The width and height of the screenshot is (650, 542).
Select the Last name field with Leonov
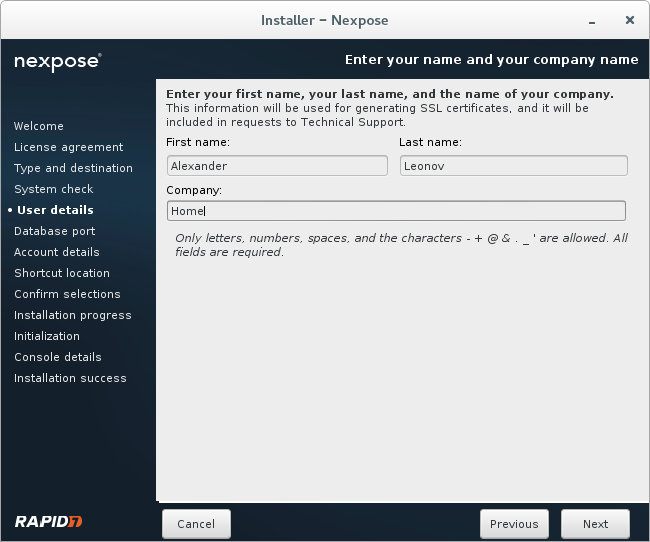[513, 166]
